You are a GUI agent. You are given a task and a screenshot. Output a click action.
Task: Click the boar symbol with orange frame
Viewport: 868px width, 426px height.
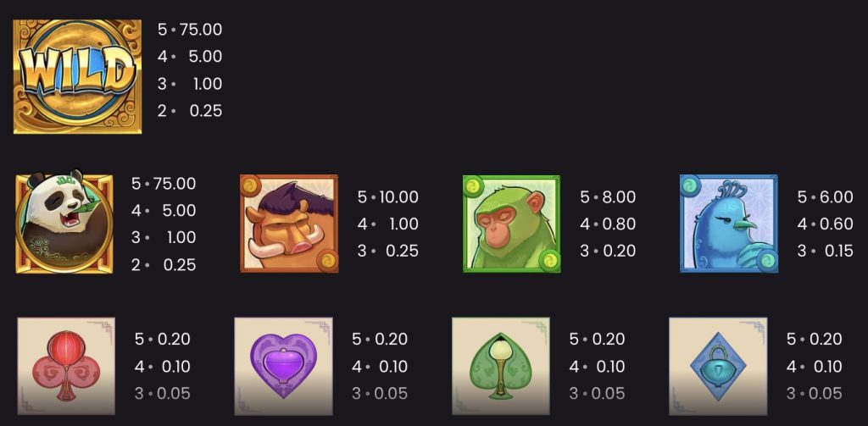(289, 224)
